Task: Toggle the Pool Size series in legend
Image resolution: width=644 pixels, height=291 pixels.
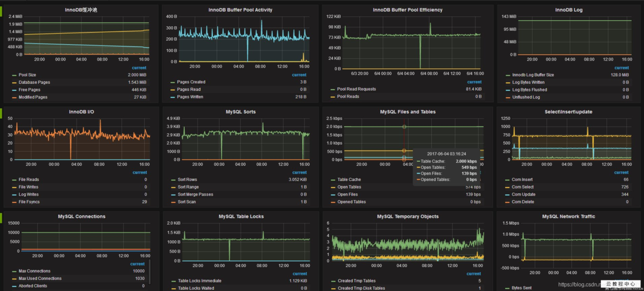Action: pos(28,75)
